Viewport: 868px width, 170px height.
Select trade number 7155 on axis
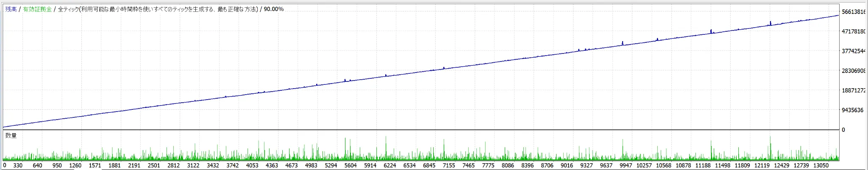click(x=448, y=165)
